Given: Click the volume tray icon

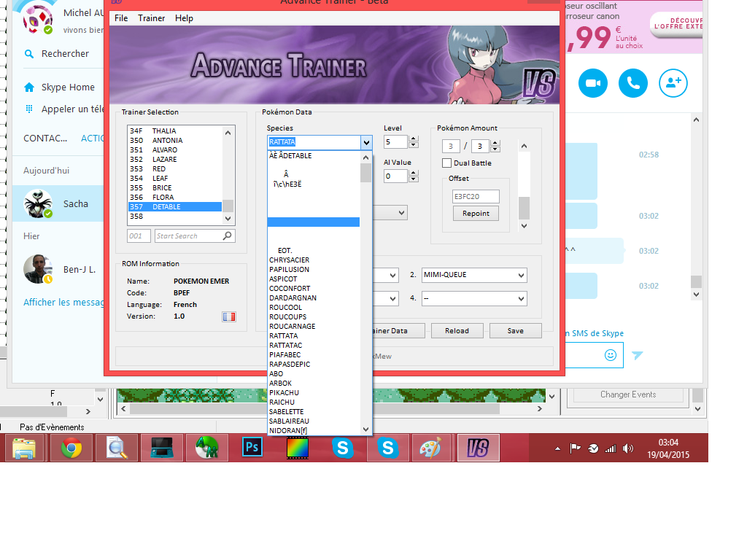Looking at the screenshot, I should pos(628,448).
